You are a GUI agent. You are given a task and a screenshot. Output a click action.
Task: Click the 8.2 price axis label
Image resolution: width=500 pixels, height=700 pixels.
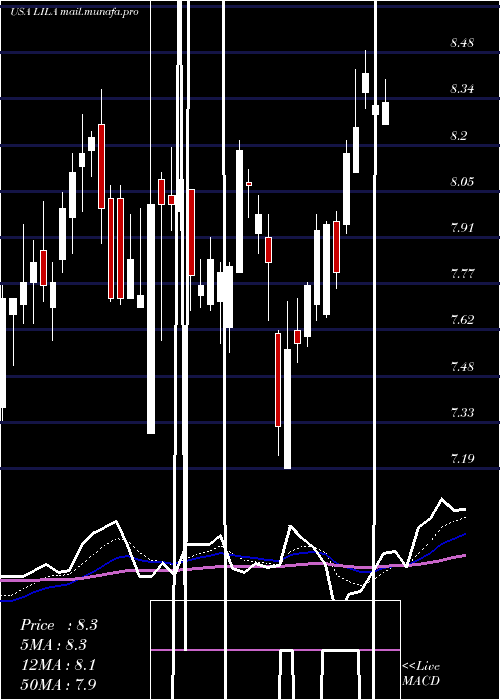(459, 136)
